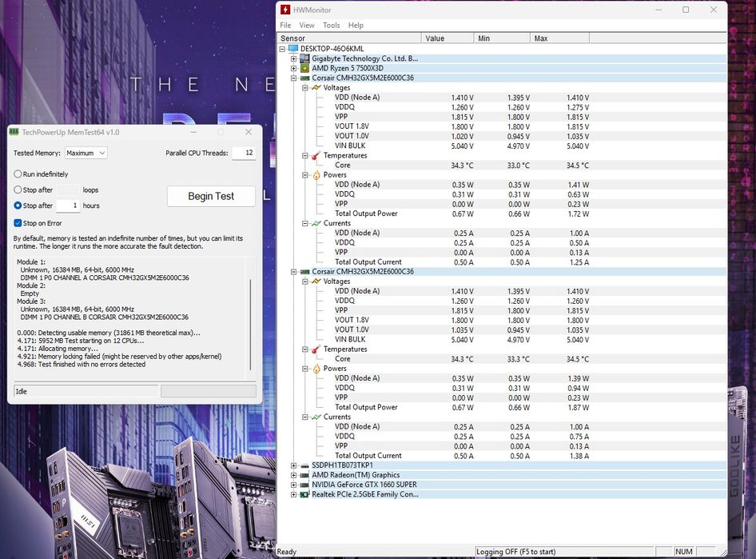The image size is (756, 559).
Task: Expand the Realtek PCIe 2.5GbE node
Action: coord(293,494)
